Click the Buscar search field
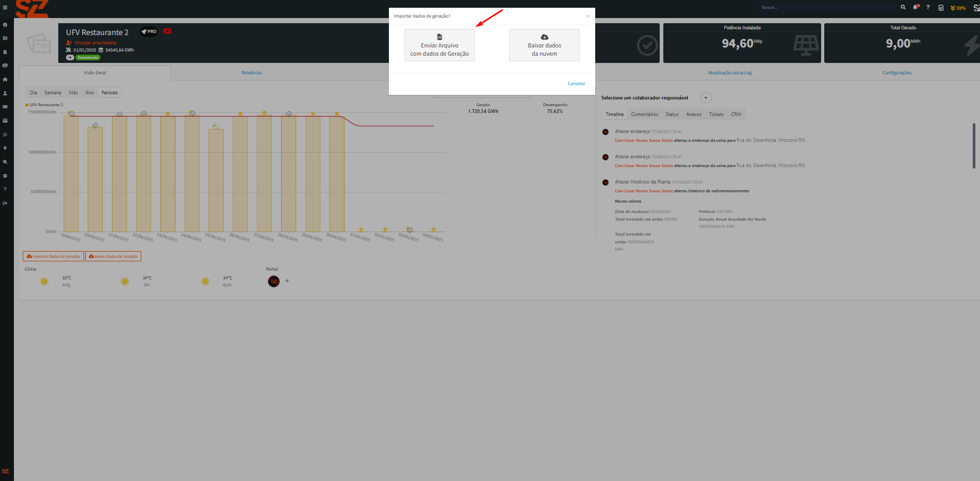 pos(825,7)
